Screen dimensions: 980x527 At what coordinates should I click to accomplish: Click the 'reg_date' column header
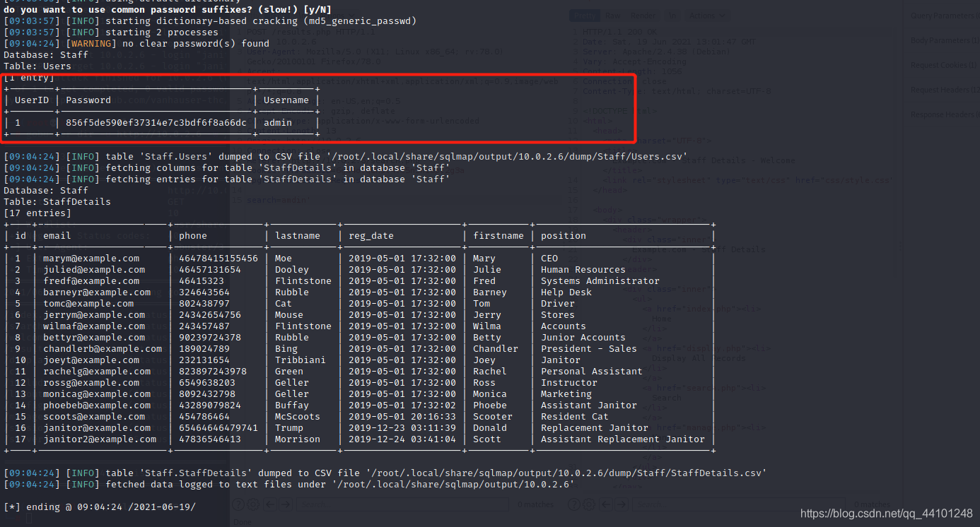point(371,236)
